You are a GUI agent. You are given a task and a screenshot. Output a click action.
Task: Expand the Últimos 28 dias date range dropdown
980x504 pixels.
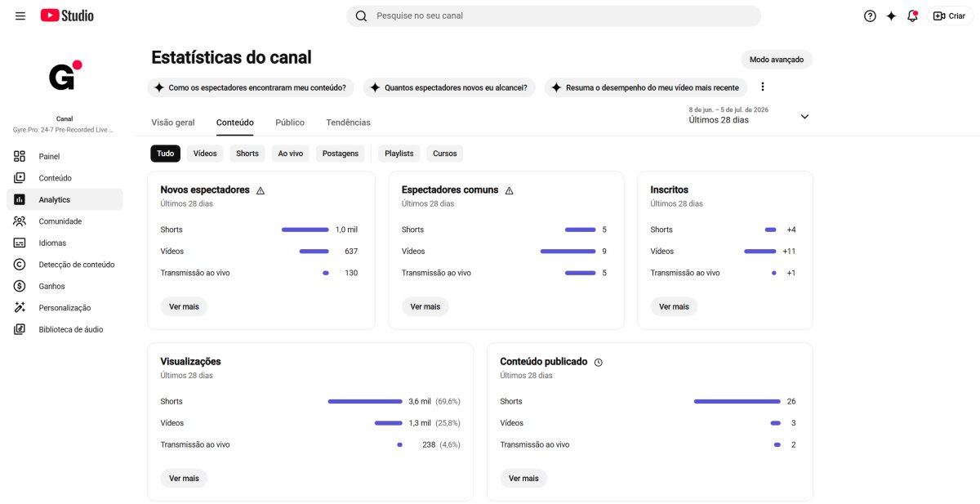point(804,116)
